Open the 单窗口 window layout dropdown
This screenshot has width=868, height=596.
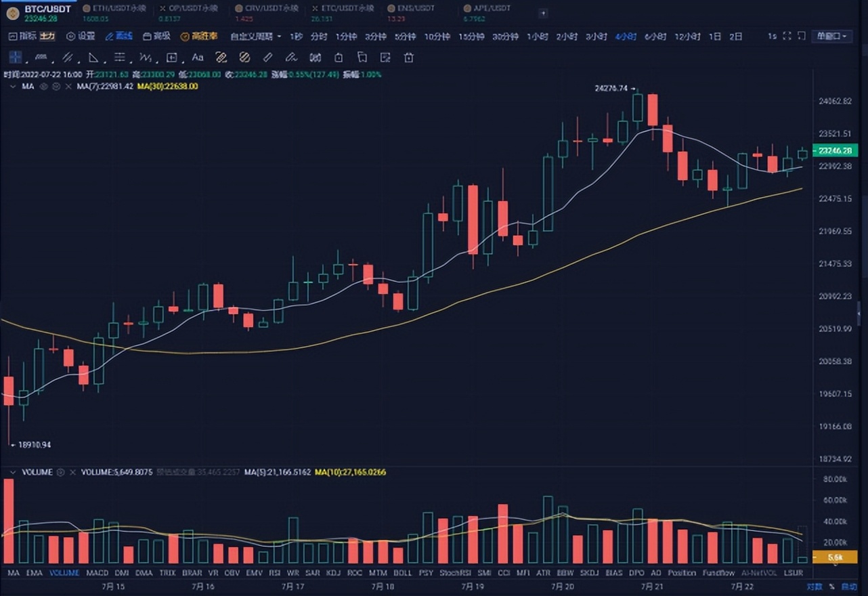click(831, 36)
